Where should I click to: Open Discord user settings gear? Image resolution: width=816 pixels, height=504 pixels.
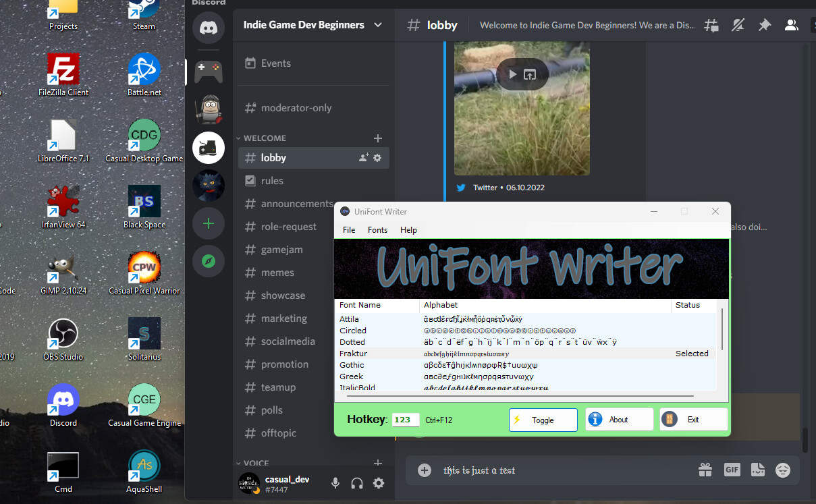coord(379,483)
